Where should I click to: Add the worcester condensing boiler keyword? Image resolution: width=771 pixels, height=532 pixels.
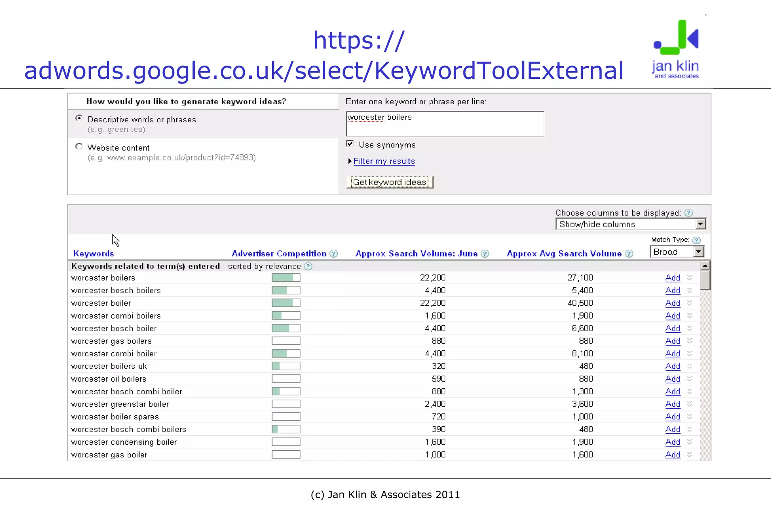point(673,442)
